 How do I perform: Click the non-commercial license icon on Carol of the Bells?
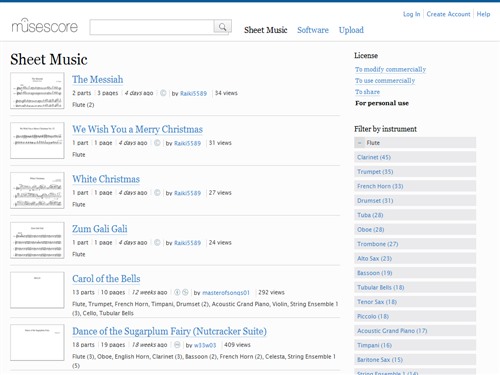(185, 292)
